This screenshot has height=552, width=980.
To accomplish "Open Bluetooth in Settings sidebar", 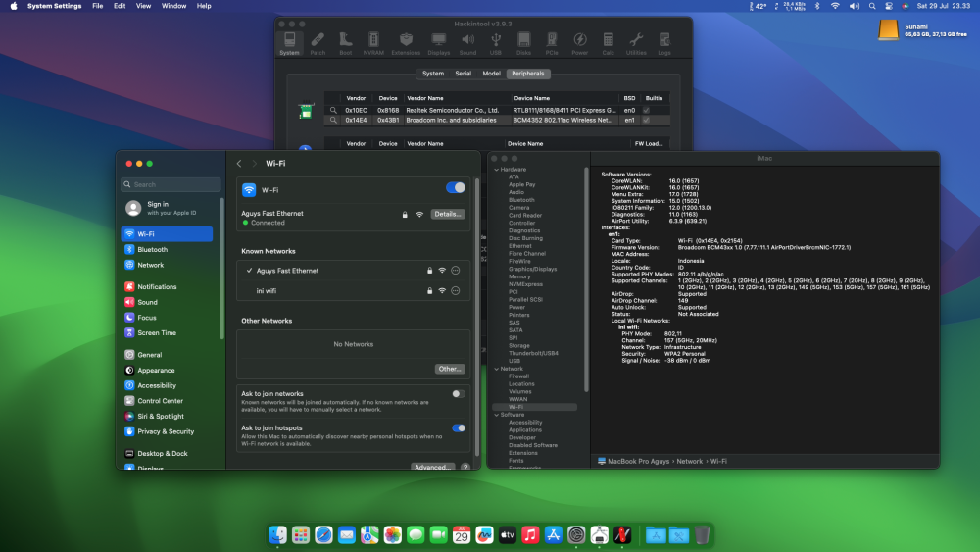I will point(167,249).
